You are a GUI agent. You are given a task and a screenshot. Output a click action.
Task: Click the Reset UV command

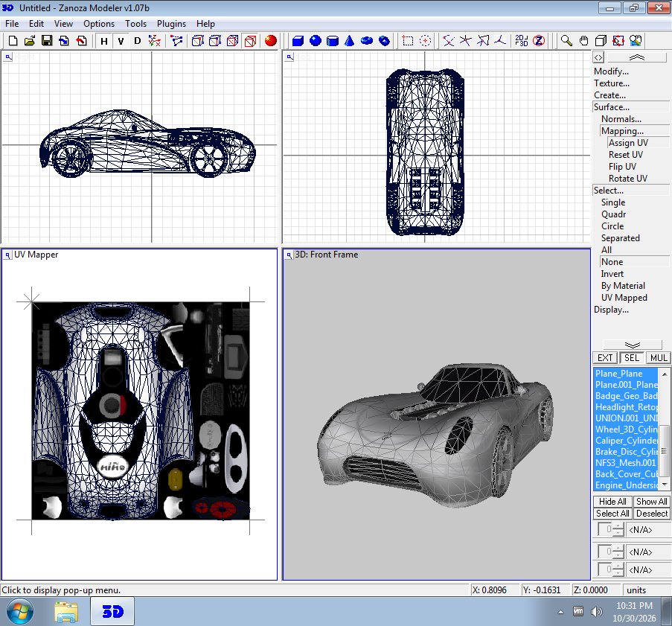[626, 154]
